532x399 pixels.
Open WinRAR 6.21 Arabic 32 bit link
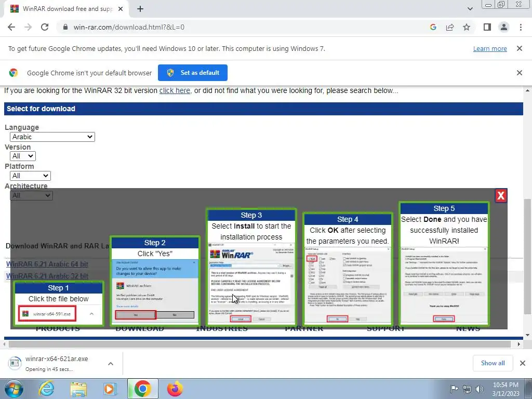47,276
